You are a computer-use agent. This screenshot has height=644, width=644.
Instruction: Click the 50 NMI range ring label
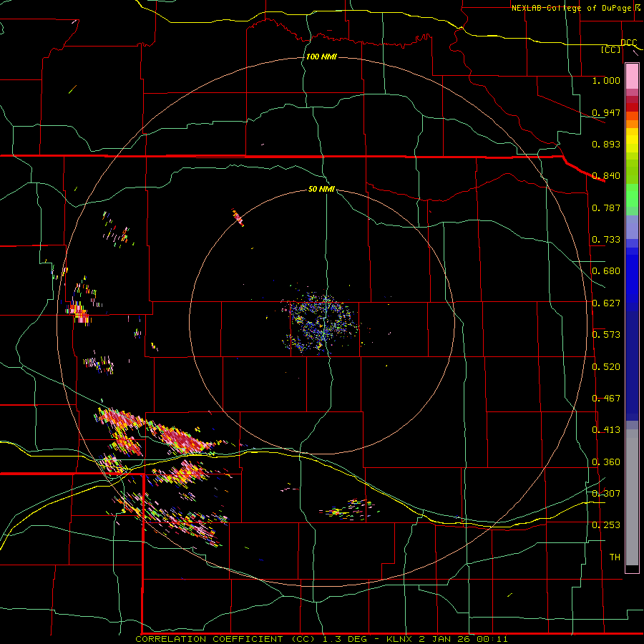[321, 189]
